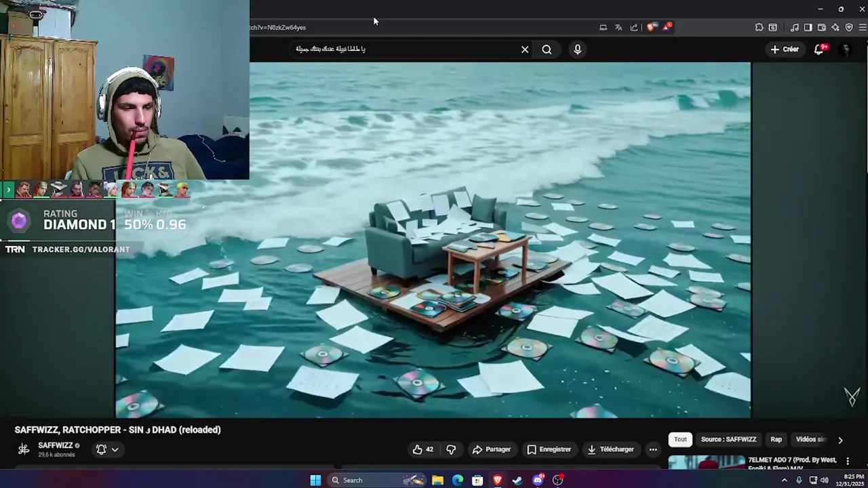Screen dimensions: 868x488
Task: Open Brave VPN shield icon
Action: tap(849, 28)
